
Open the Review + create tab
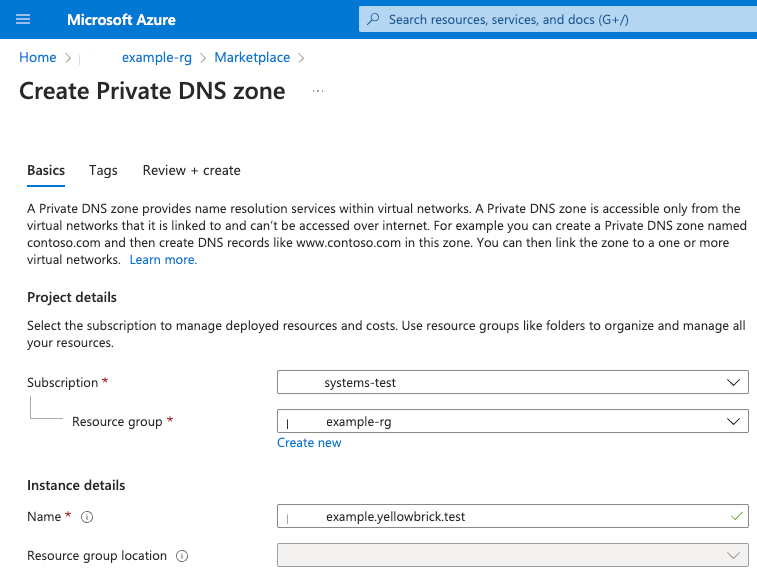pos(191,170)
